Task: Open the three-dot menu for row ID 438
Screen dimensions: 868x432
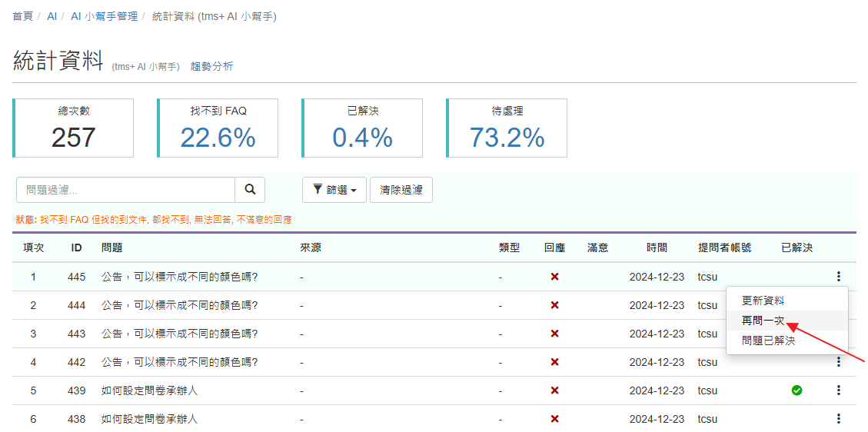Action: coord(838,419)
